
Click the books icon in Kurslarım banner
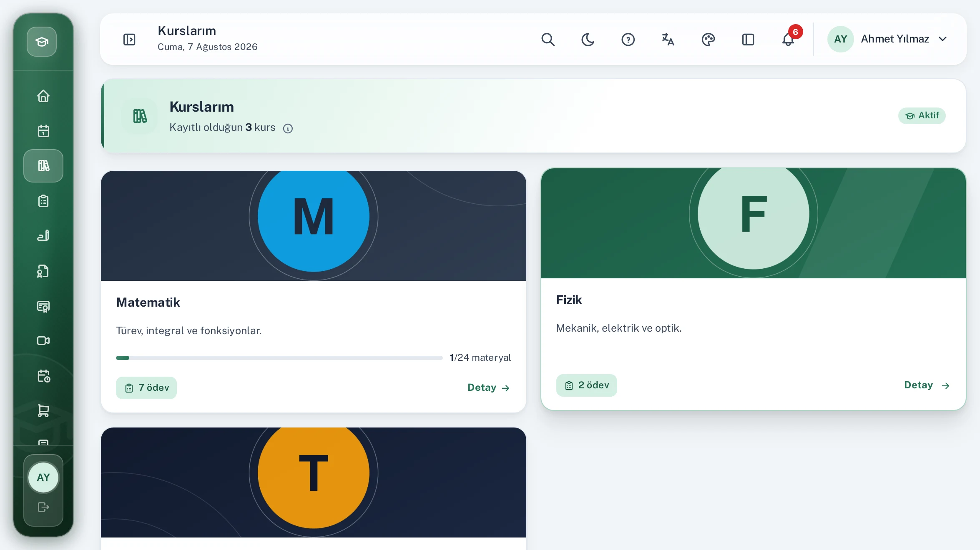click(x=140, y=116)
